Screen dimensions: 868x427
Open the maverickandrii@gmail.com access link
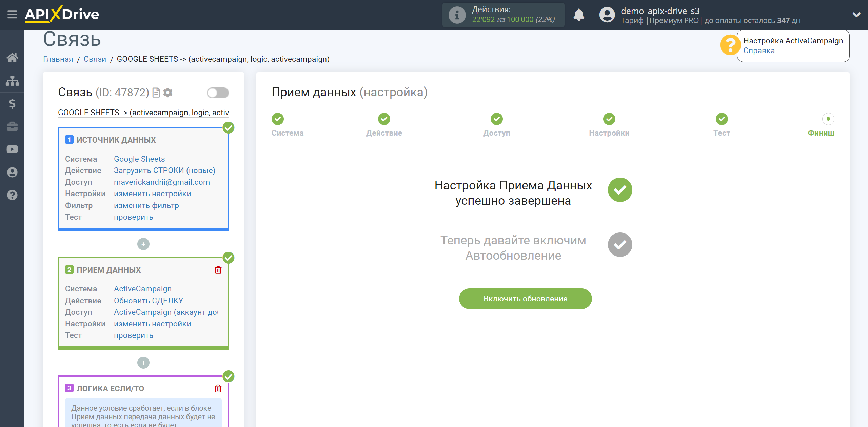[162, 182]
